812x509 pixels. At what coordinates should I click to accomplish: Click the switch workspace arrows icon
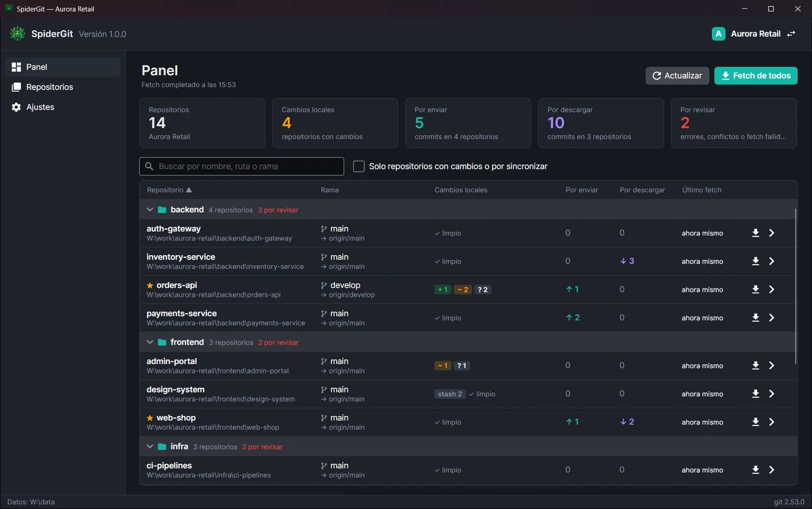click(791, 34)
